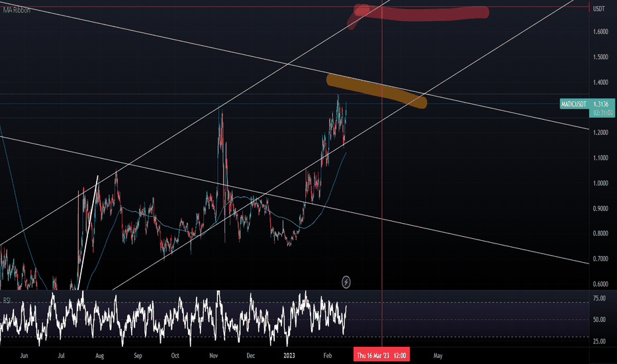Click the 0.6000 price axis label
The height and width of the screenshot is (364, 617).
pos(601,284)
